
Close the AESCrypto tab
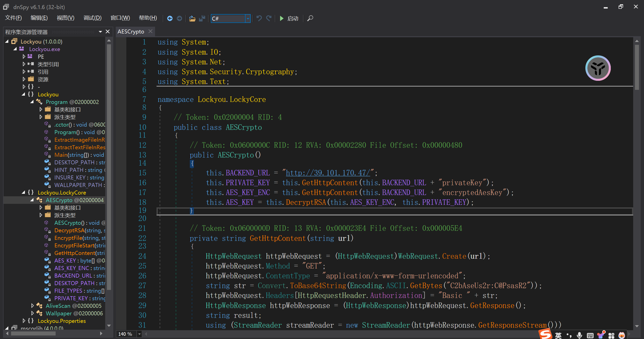pos(150,31)
